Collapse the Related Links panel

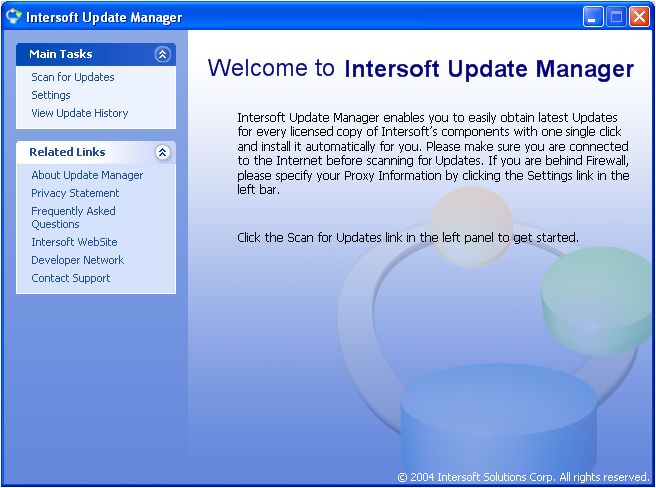point(162,152)
